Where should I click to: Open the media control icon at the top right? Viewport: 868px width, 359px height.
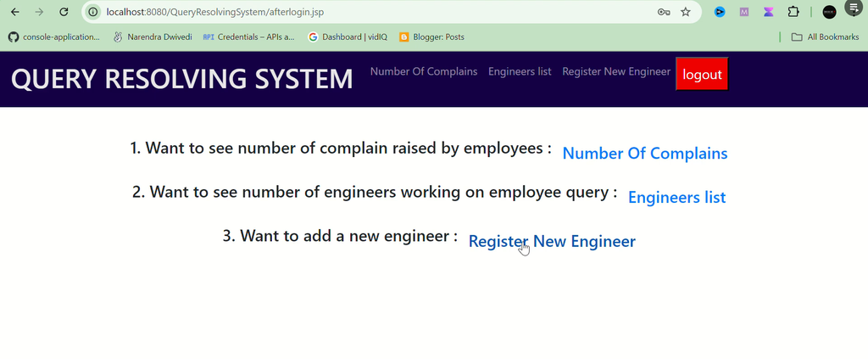coord(854,7)
